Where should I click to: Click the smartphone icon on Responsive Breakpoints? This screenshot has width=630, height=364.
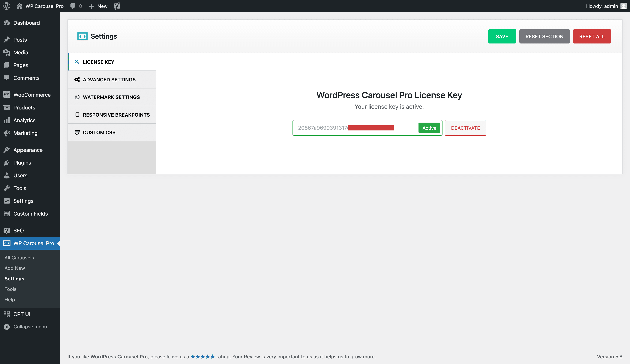[x=77, y=115]
